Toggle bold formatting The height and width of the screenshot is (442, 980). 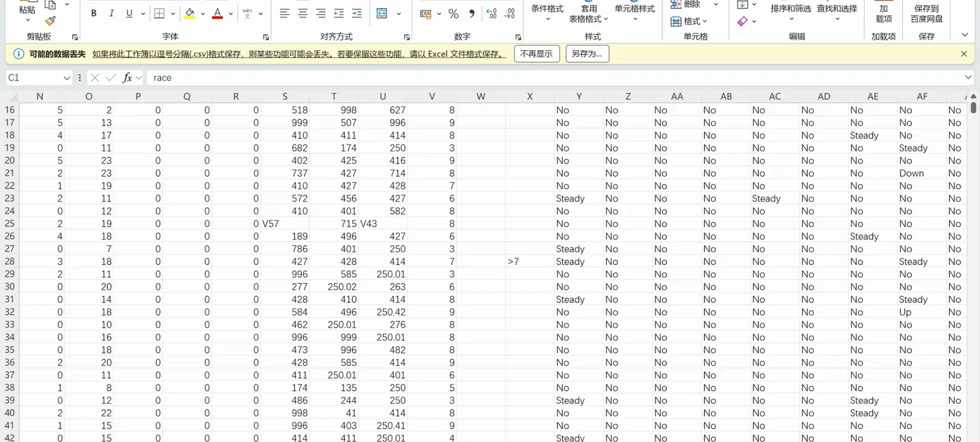[94, 13]
